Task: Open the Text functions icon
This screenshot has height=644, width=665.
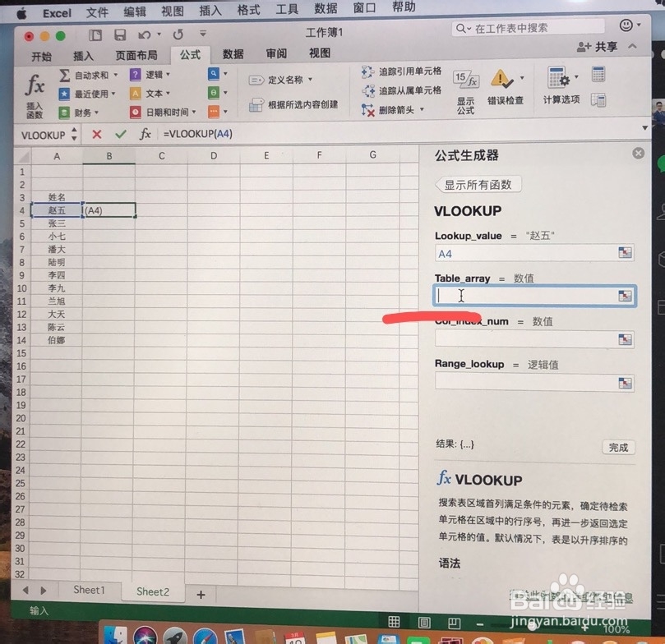Action: tap(135, 93)
